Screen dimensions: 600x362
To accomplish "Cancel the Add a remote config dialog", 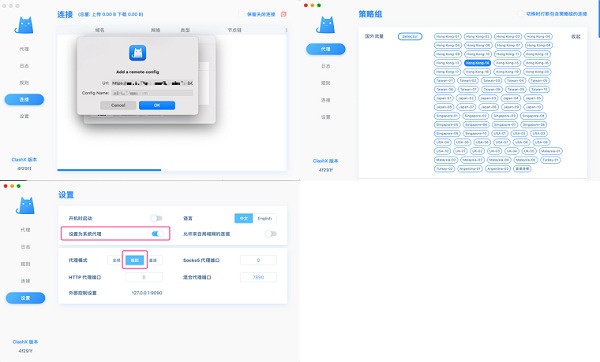I will pos(118,105).
